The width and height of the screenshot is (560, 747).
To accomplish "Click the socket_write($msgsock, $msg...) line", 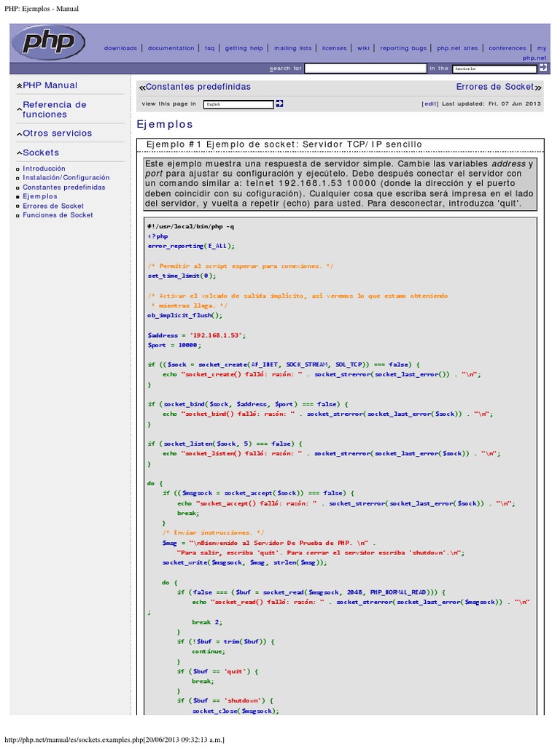I will point(245,562).
